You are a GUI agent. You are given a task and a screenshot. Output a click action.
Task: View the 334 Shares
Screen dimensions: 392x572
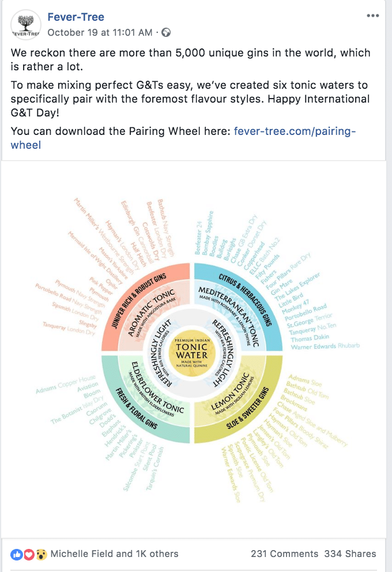pos(350,554)
